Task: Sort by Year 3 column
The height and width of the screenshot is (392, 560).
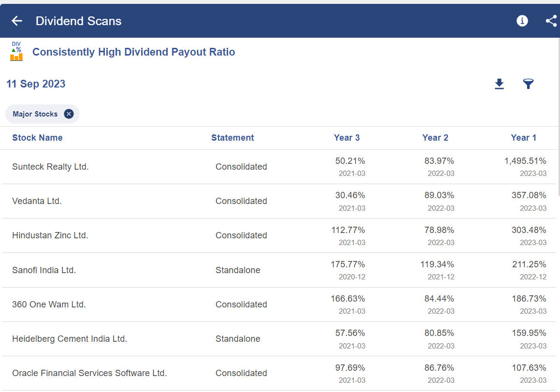Action: 347,138
